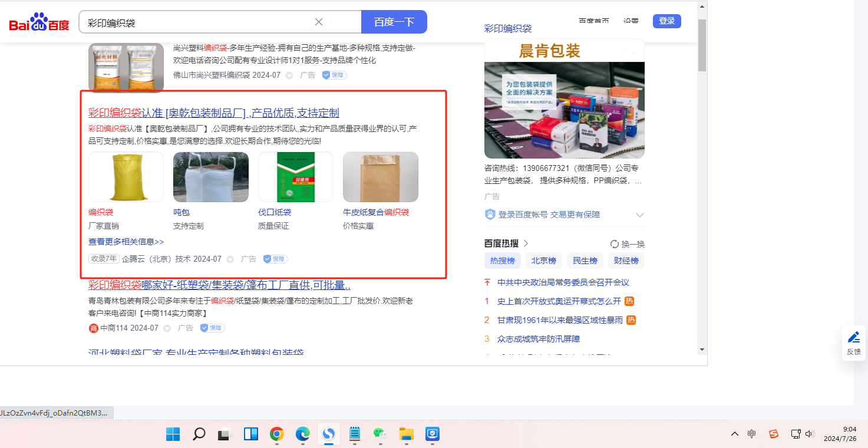Select the 北京榜 tab

tap(544, 261)
